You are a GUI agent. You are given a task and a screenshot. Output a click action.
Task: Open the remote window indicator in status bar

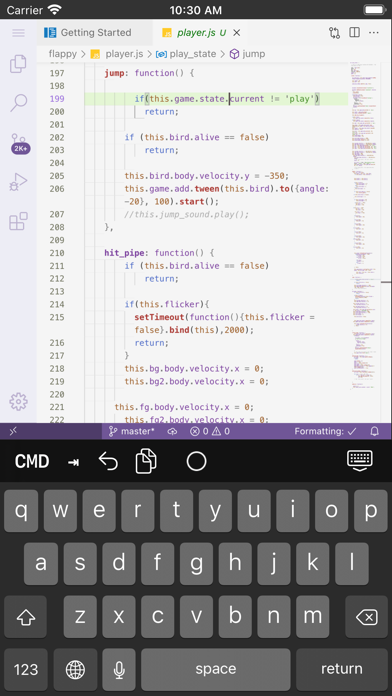13,431
